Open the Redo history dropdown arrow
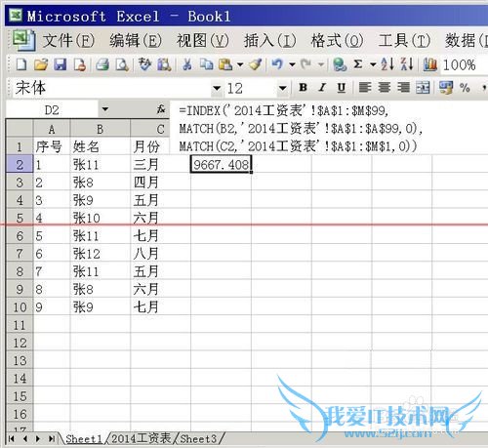The image size is (488, 448). 321,64
